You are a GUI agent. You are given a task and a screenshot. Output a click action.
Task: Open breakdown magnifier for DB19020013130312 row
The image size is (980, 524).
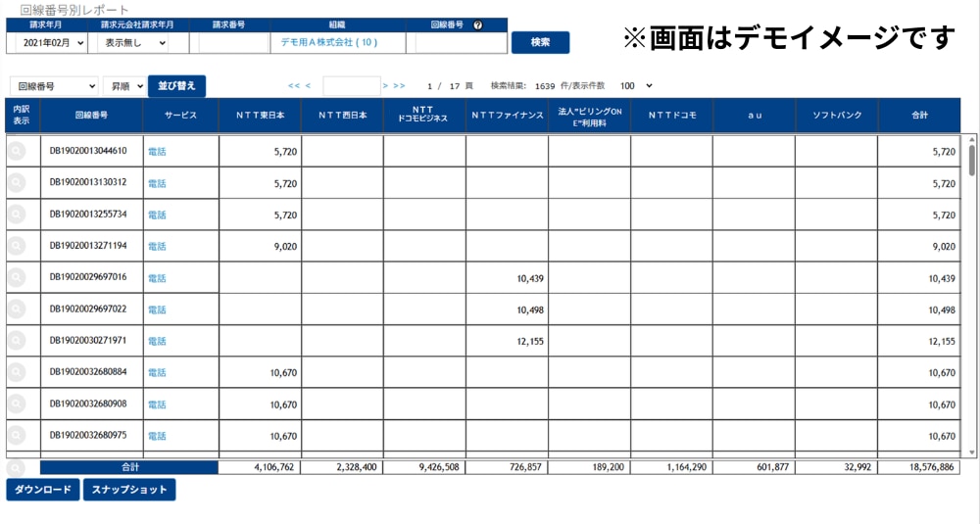pos(17,183)
